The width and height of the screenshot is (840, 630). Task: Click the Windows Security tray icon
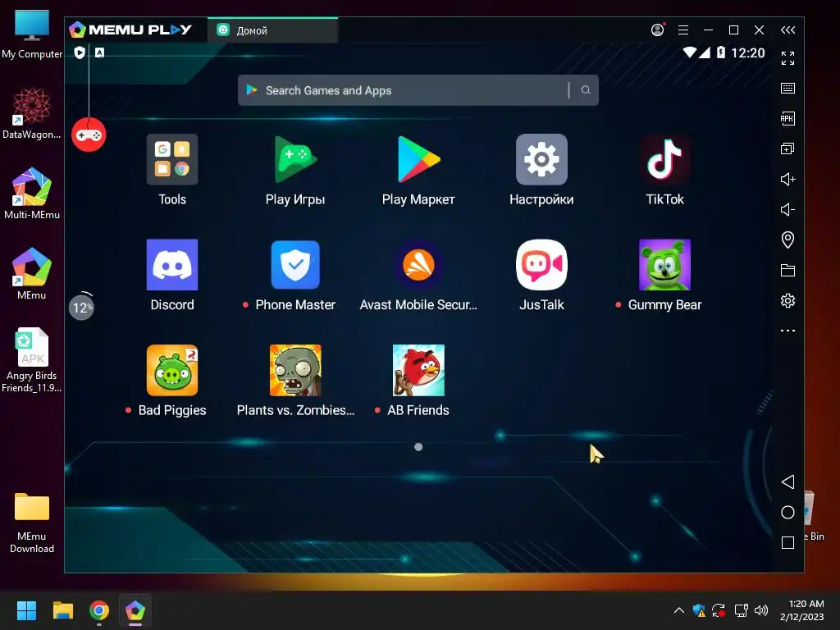tap(699, 610)
